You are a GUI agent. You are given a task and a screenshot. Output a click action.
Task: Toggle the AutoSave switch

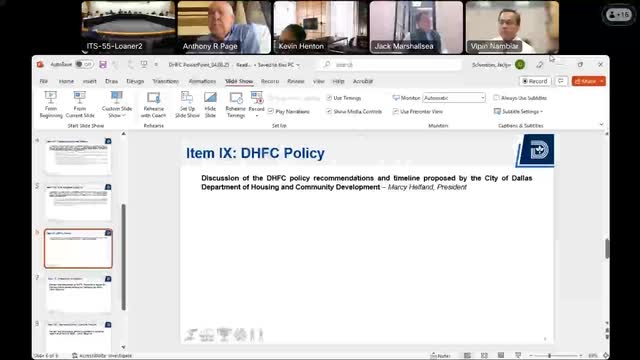tap(84, 64)
